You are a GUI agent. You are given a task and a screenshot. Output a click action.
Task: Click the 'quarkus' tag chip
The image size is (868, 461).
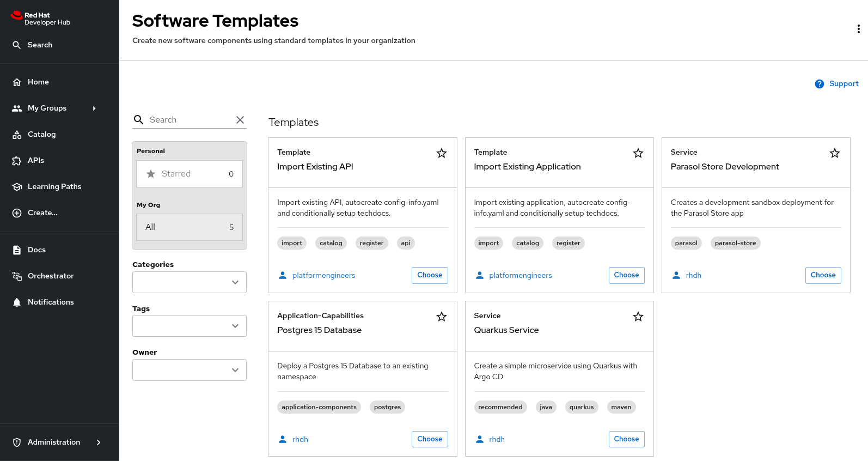(x=582, y=407)
